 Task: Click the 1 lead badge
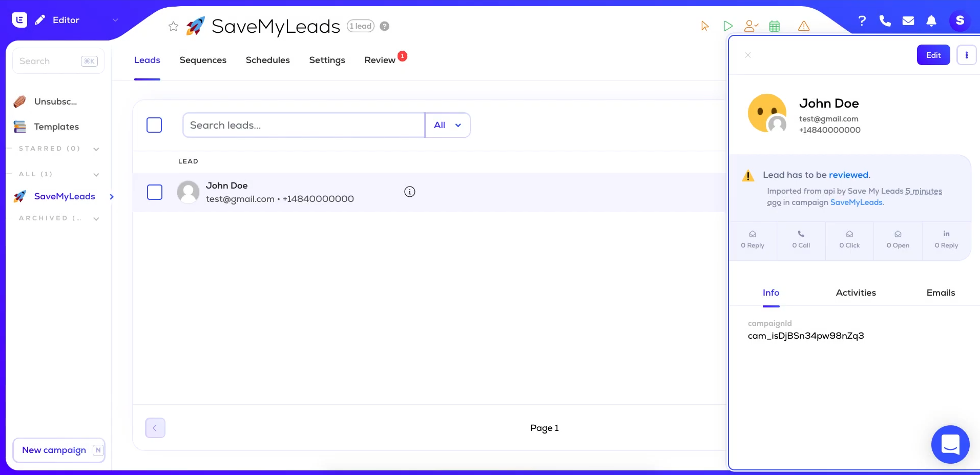point(361,26)
